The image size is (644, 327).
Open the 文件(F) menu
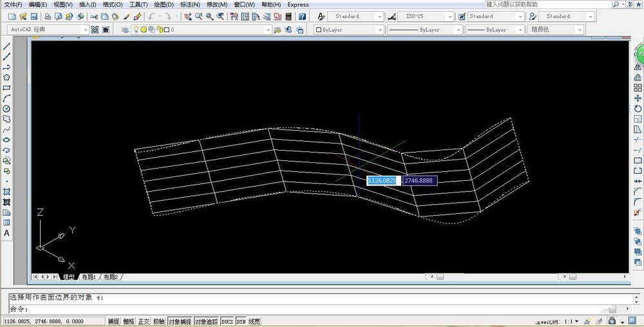pos(13,5)
